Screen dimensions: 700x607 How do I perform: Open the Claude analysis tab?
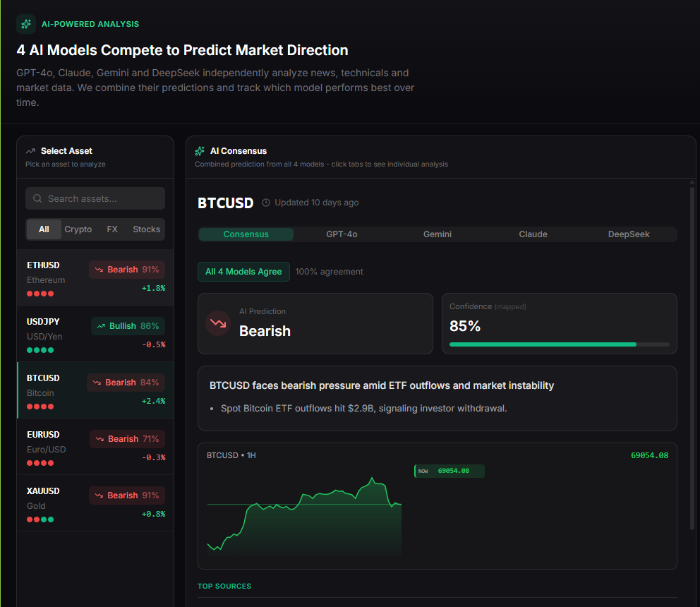[533, 234]
